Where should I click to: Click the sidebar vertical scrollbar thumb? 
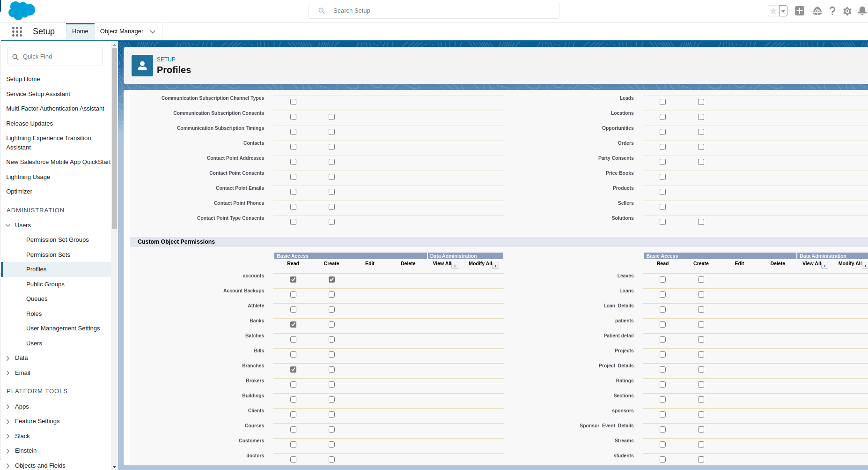click(x=114, y=138)
